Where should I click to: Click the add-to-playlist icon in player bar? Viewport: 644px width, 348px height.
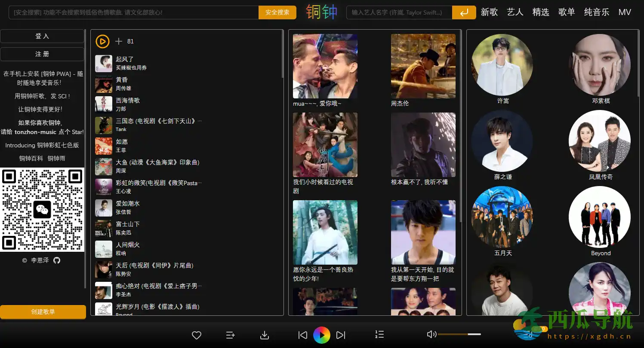pos(231,335)
